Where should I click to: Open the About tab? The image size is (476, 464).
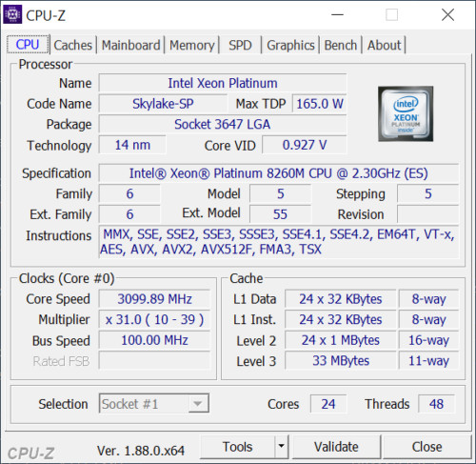tap(384, 45)
